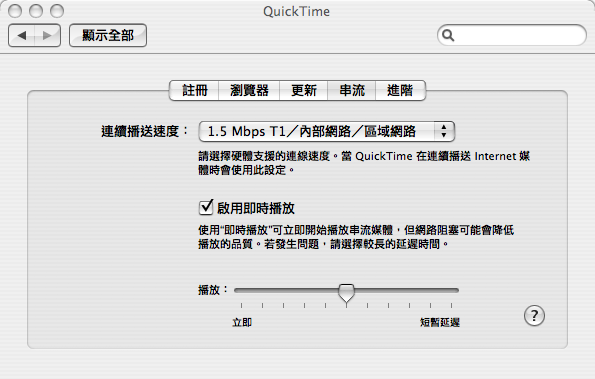
Task: Focus the search field in the toolbar
Action: [x=512, y=35]
